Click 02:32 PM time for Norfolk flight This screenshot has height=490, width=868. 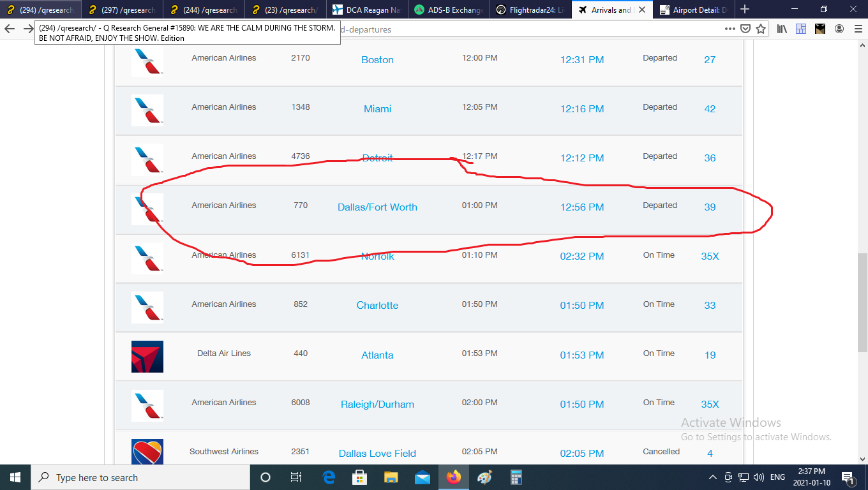582,256
